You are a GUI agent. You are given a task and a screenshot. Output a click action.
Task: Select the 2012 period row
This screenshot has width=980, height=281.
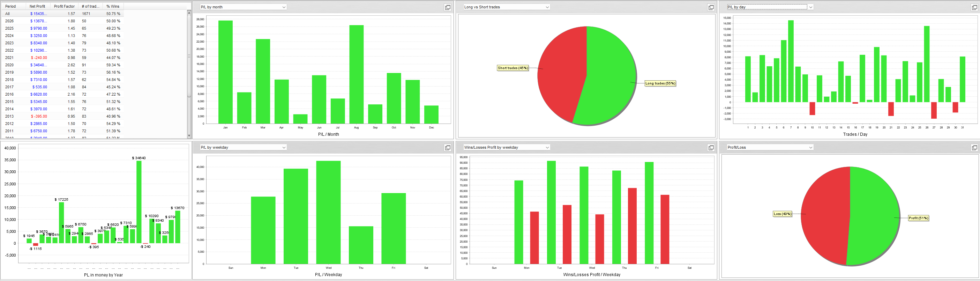[63, 124]
